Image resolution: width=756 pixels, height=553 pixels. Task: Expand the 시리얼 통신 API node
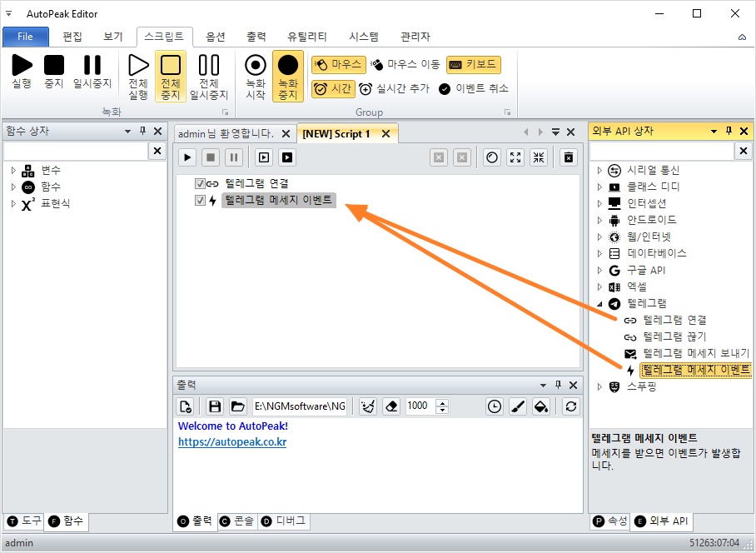point(599,170)
